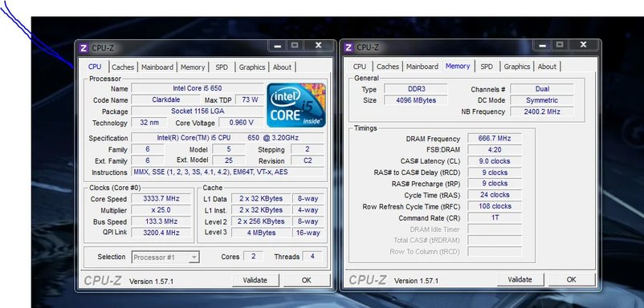644x308 pixels.
Task: Click the Specification field with 3.20GHz
Action: point(227,138)
